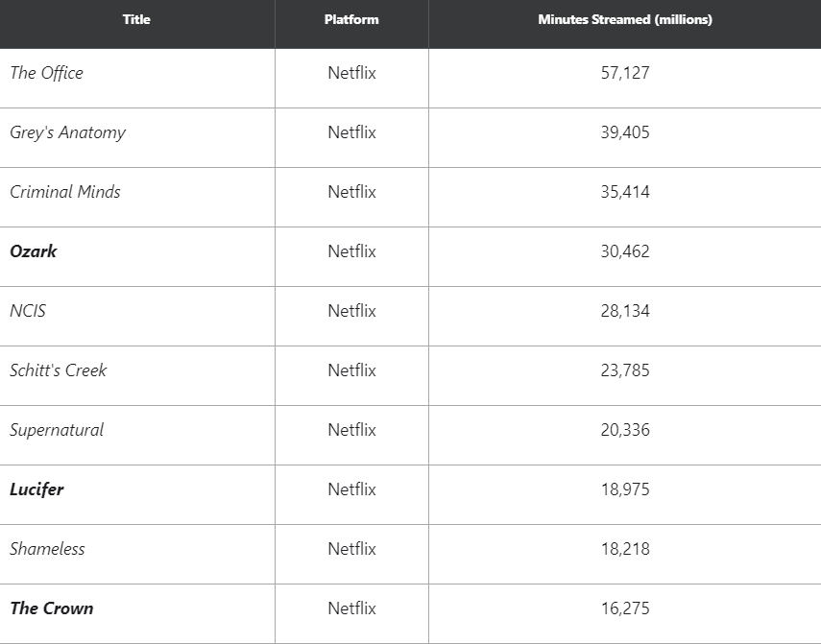The height and width of the screenshot is (644, 821).
Task: Click the Title column header
Action: tap(136, 20)
